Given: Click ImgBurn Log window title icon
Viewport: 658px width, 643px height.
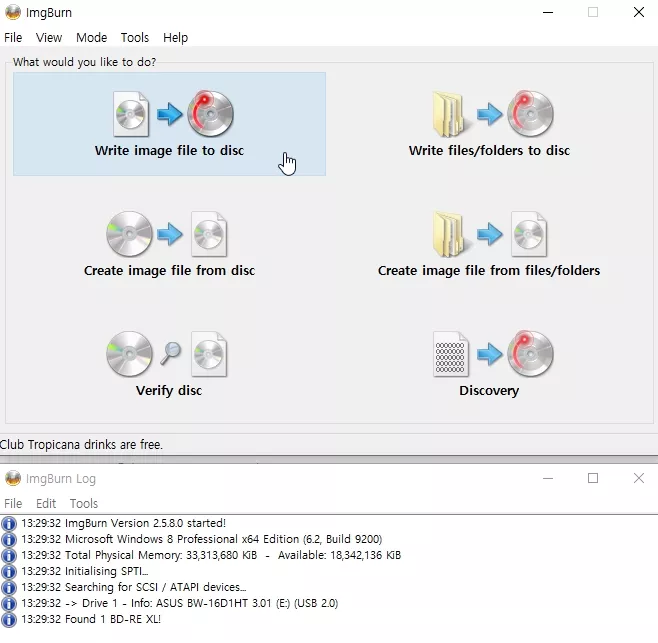Looking at the screenshot, I should click(x=13, y=478).
